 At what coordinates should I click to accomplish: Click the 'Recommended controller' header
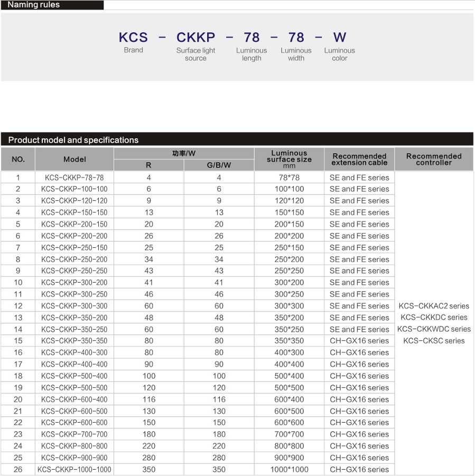pyautogui.click(x=434, y=160)
